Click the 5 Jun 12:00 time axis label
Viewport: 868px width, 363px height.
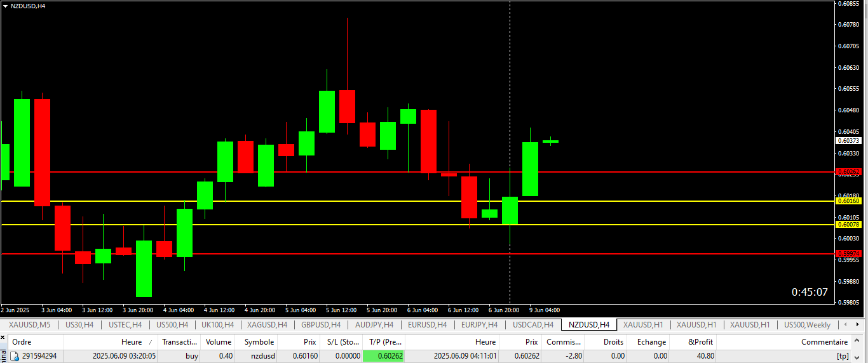pyautogui.click(x=341, y=310)
